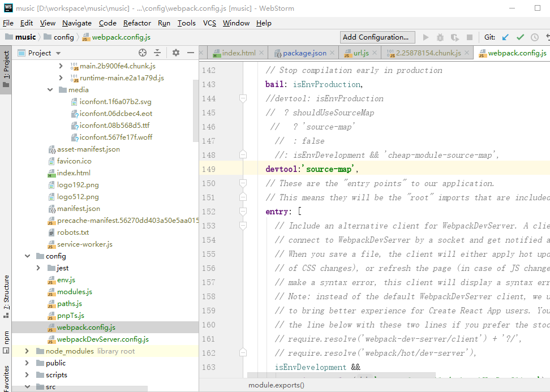Open the File menu
550x392 pixels.
pyautogui.click(x=8, y=23)
